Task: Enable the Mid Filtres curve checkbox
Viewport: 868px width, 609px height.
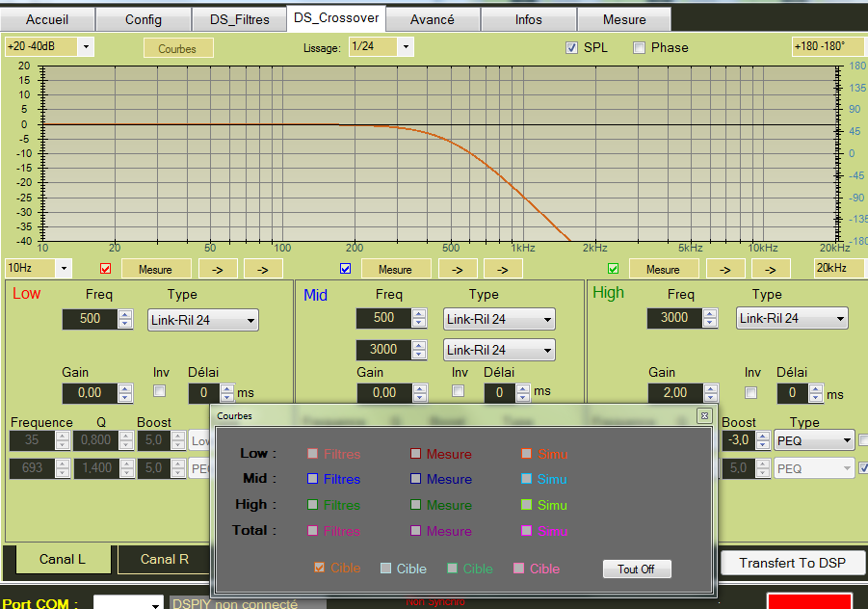Action: (312, 479)
